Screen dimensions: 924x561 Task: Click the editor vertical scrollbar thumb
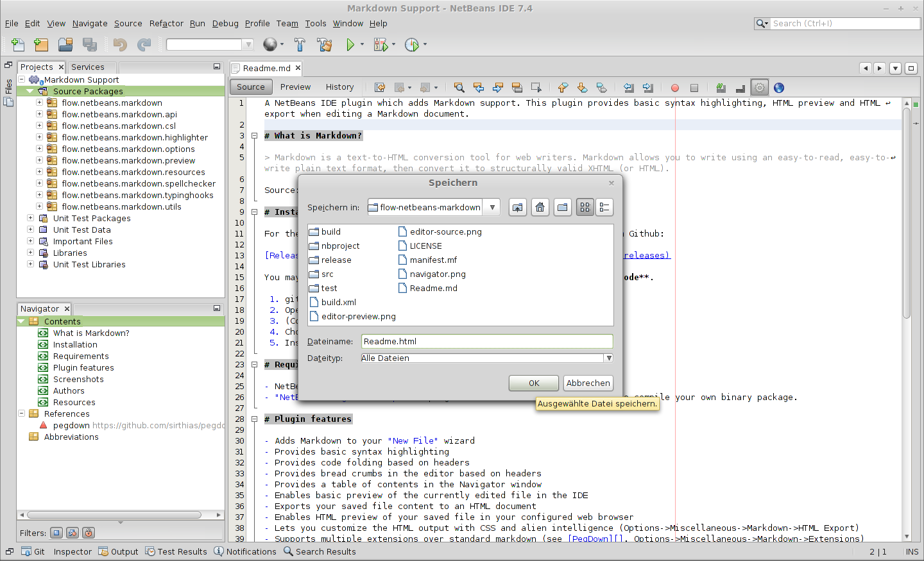coord(907,213)
